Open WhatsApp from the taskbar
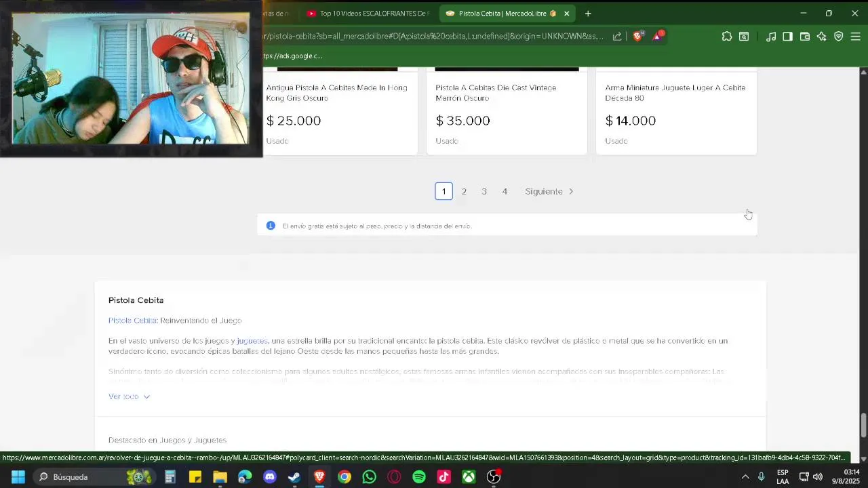Image resolution: width=868 pixels, height=488 pixels. (x=369, y=477)
